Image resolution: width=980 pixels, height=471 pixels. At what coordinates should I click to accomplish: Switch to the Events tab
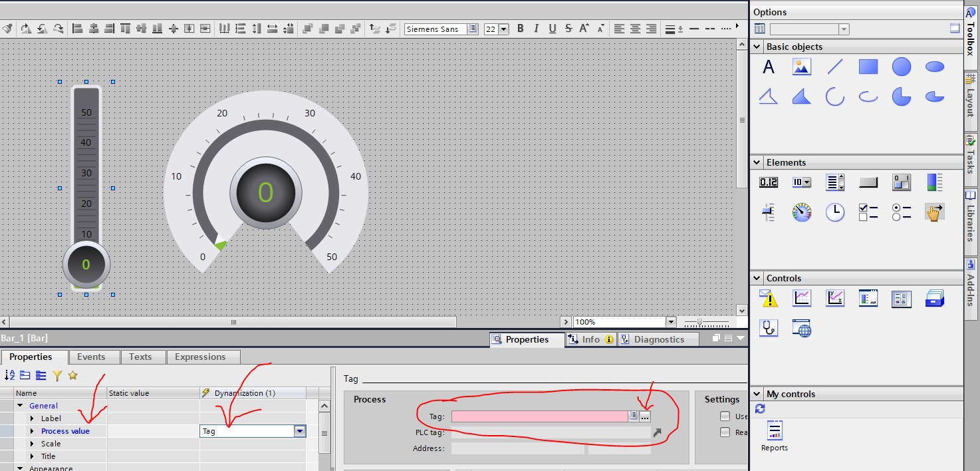tap(91, 357)
